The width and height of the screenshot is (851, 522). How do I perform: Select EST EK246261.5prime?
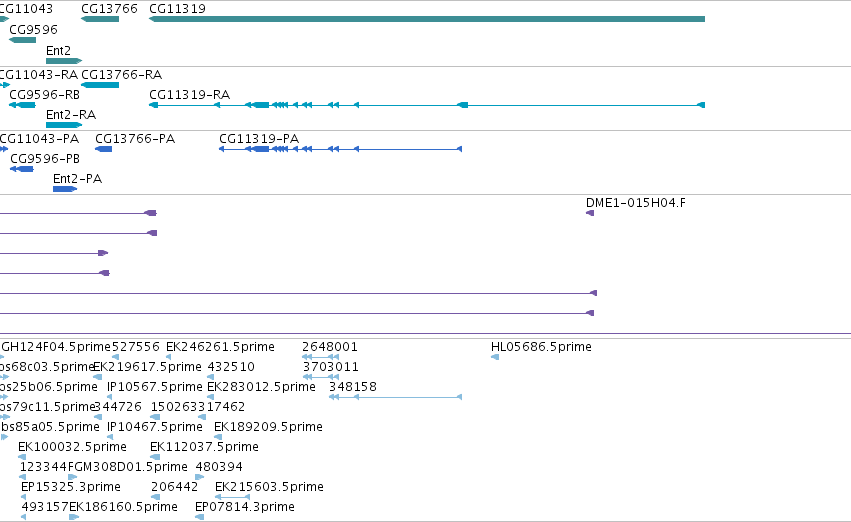pos(169,357)
